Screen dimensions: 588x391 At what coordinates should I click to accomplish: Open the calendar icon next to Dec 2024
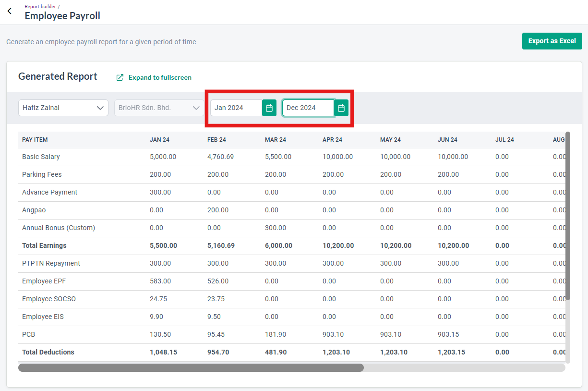[341, 108]
